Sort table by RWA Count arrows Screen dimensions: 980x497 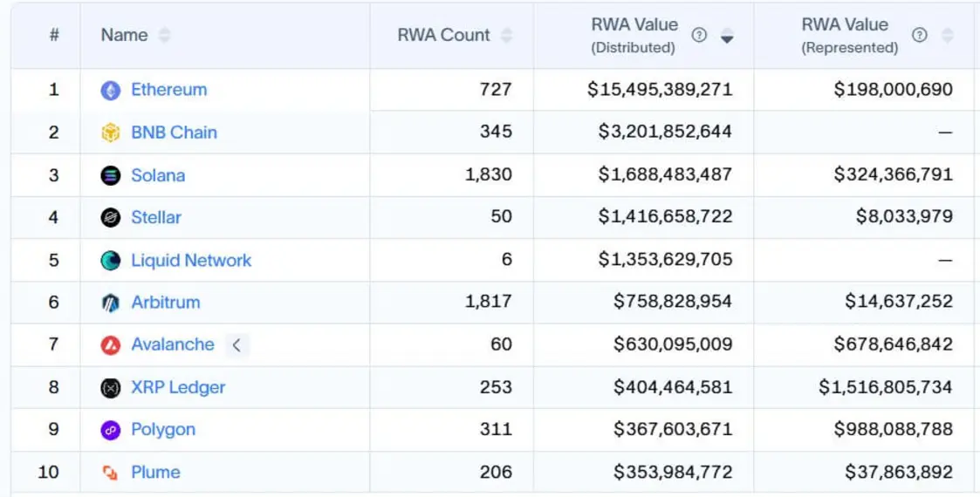pyautogui.click(x=507, y=35)
